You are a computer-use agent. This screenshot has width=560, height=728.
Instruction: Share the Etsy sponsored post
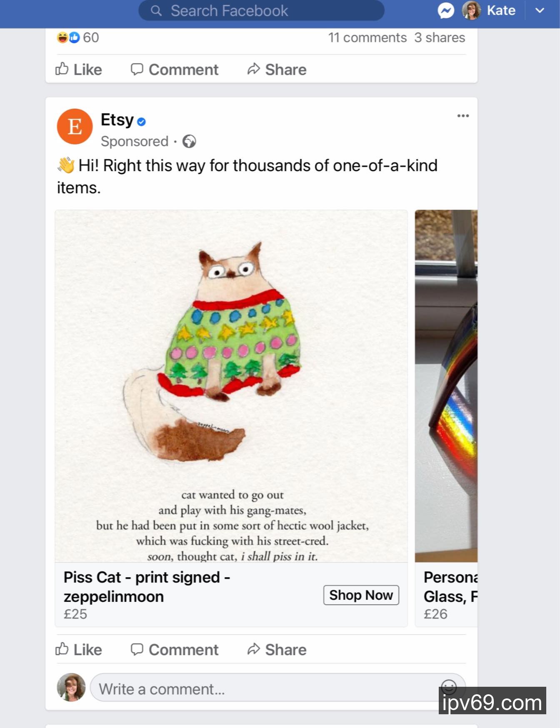point(277,649)
